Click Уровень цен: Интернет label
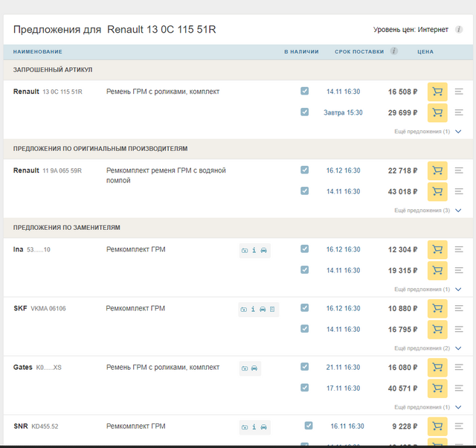The height and width of the screenshot is (448, 476). [x=411, y=30]
